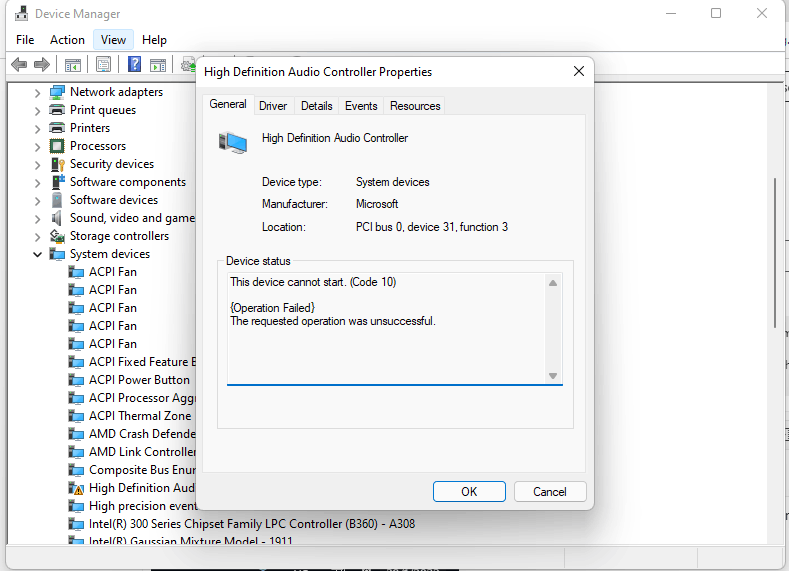Toggle the Show/Hide Console Tree toolbar icon

72,64
